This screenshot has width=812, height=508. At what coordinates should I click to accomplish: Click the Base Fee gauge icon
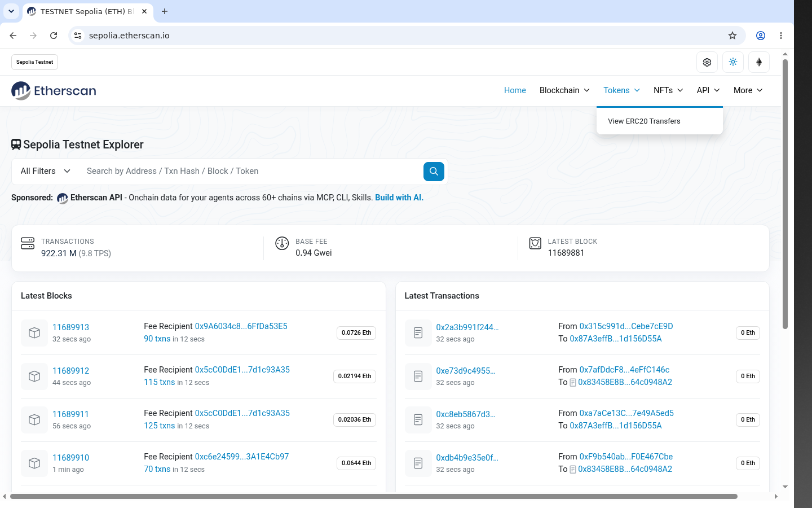282,243
